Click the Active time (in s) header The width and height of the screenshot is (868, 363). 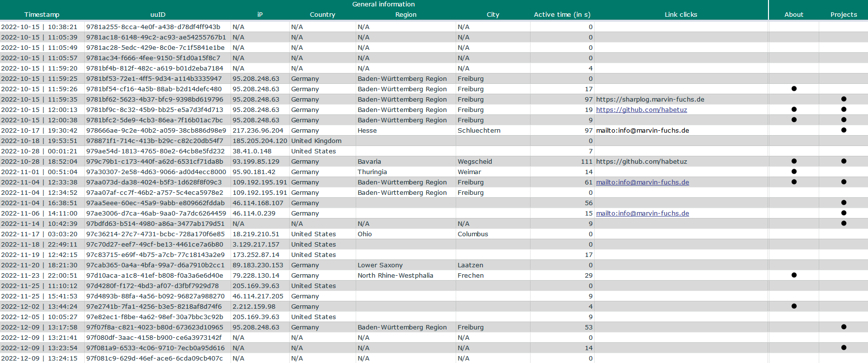coord(562,15)
